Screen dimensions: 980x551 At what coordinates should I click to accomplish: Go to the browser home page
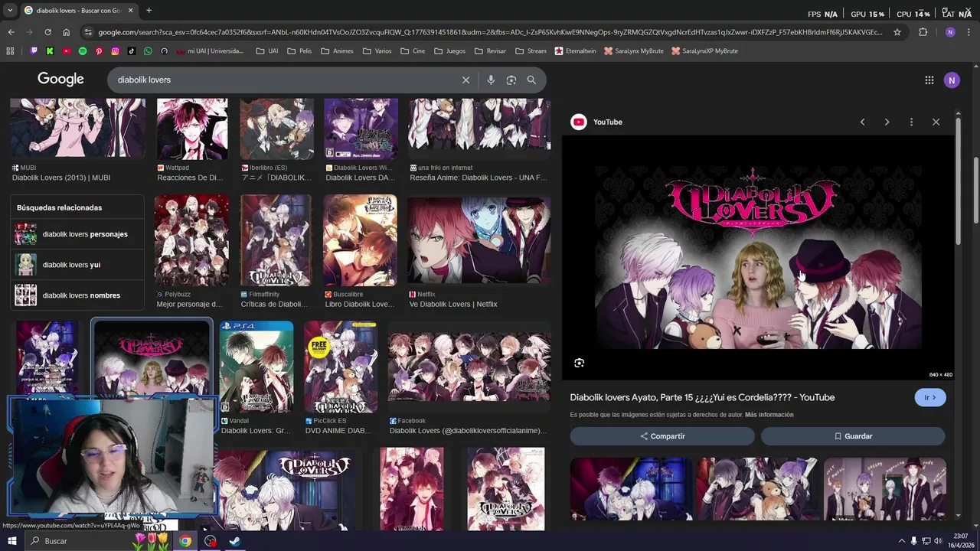point(66,32)
